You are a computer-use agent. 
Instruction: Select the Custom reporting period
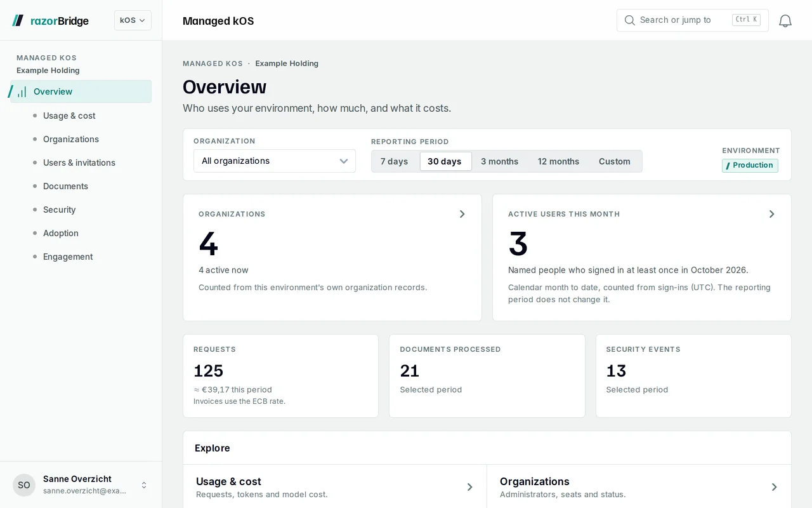615,161
